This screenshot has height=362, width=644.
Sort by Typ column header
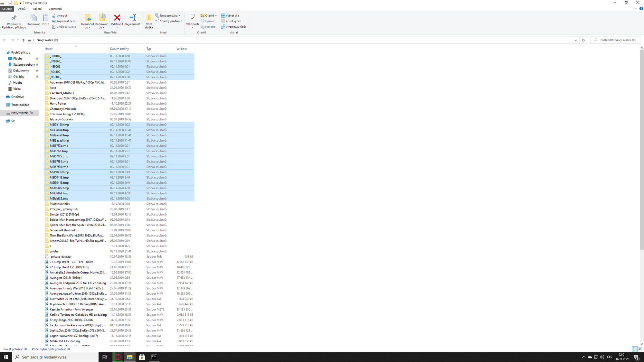[x=160, y=49]
